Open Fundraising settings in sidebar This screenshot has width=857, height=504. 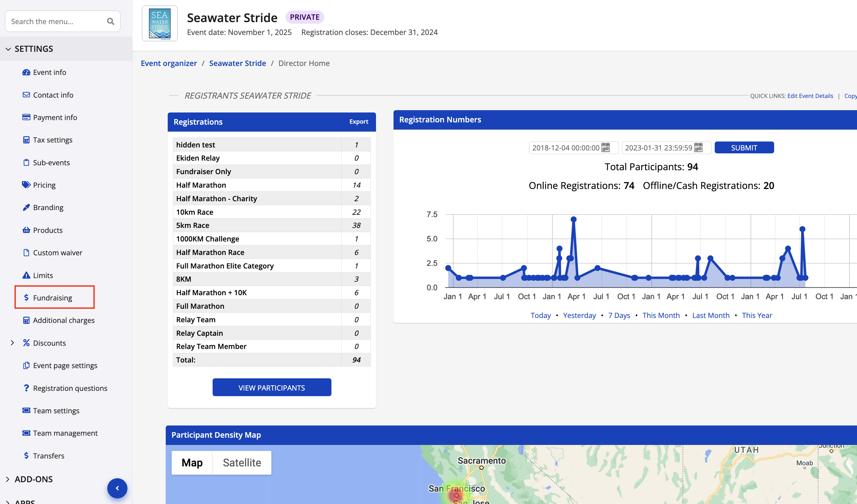coord(53,298)
